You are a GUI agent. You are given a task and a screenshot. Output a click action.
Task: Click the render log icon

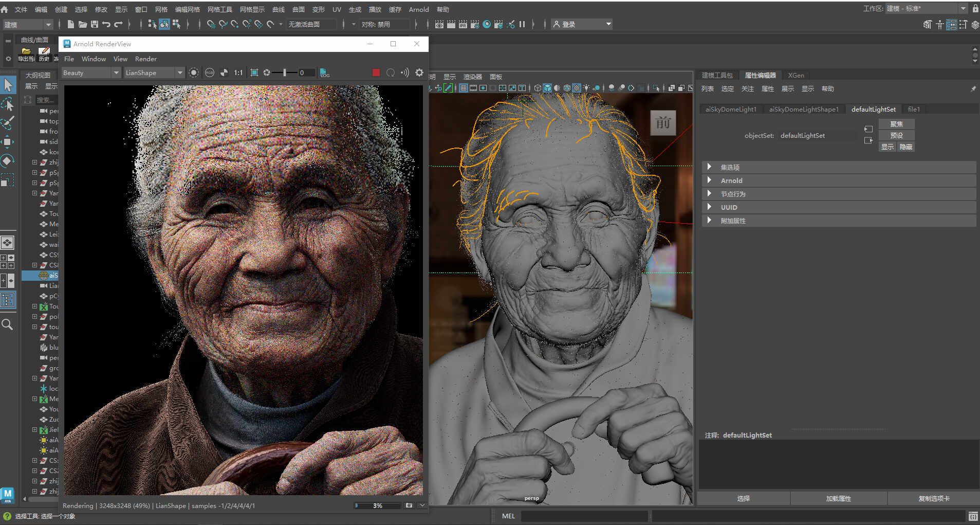click(324, 73)
